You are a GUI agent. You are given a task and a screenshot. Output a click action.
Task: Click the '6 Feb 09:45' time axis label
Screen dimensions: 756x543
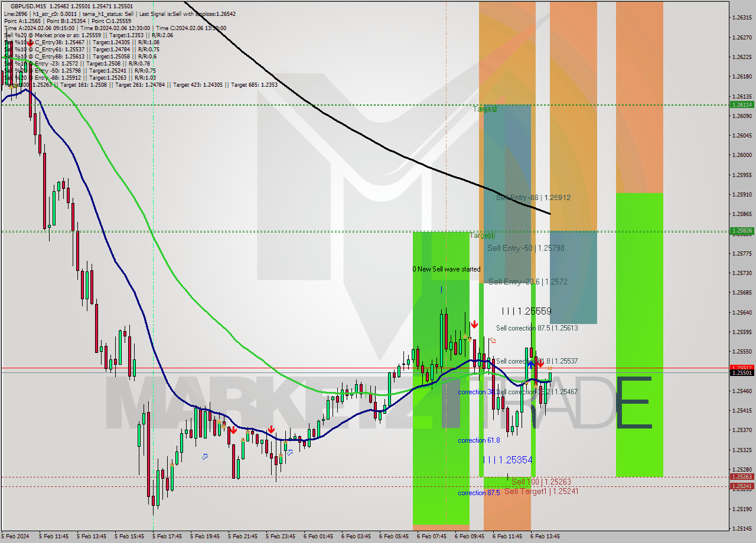point(470,537)
